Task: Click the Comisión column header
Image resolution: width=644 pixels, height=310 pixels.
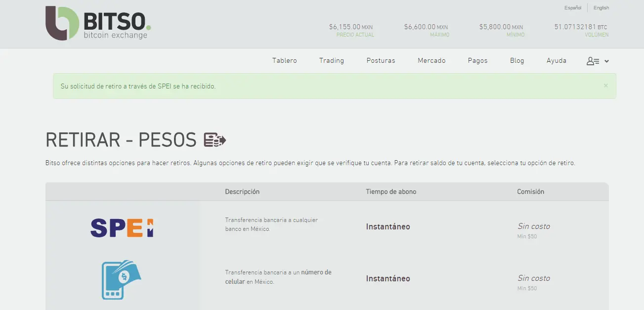Action: pos(531,191)
